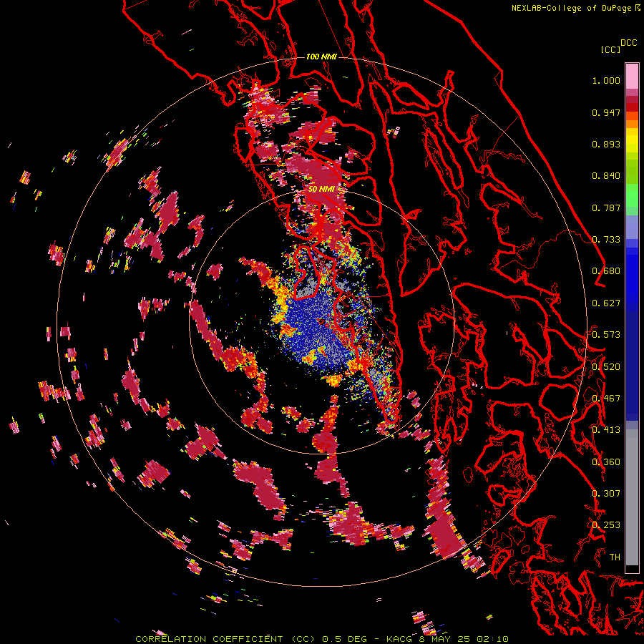Click the pink top of the color bar
This screenshot has height=644, width=644.
coord(632,76)
